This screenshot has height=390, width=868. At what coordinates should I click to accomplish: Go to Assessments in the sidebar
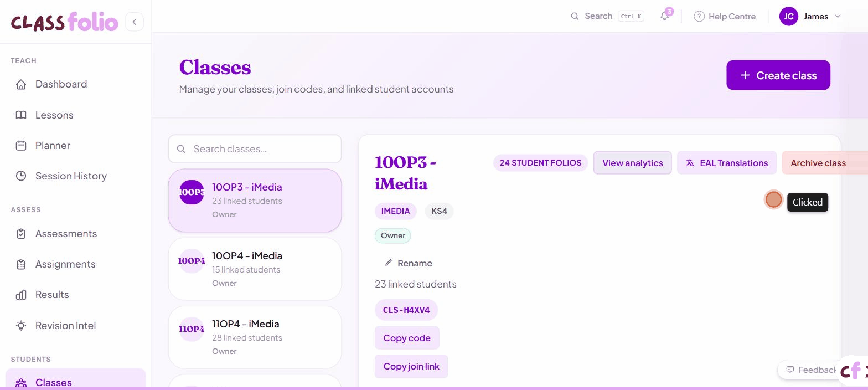click(75, 233)
